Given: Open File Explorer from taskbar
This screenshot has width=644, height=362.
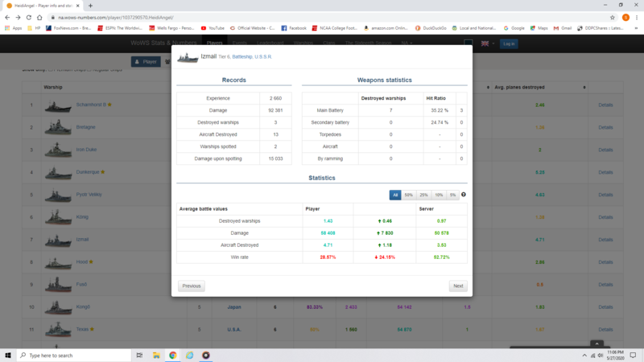Looking at the screenshot, I should [x=156, y=355].
